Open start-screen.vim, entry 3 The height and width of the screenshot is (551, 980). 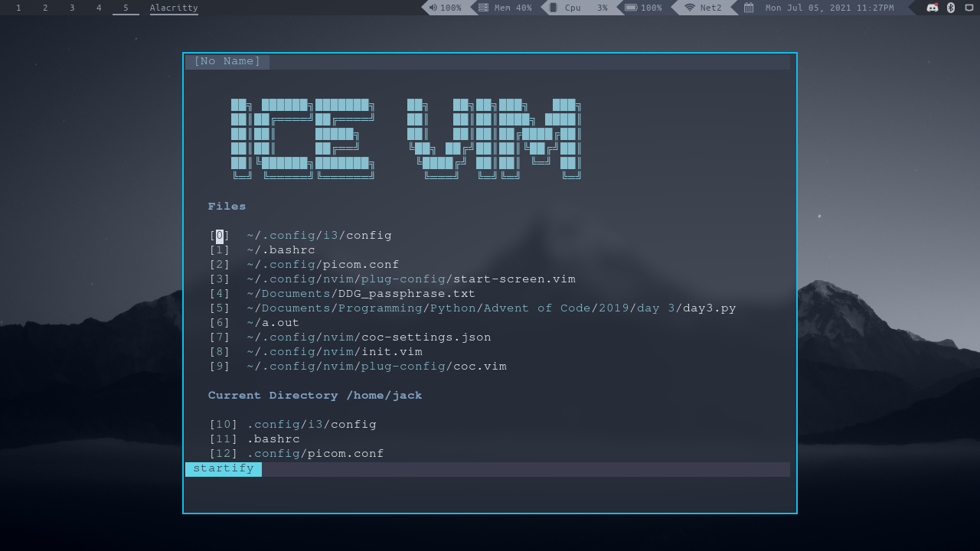click(411, 279)
